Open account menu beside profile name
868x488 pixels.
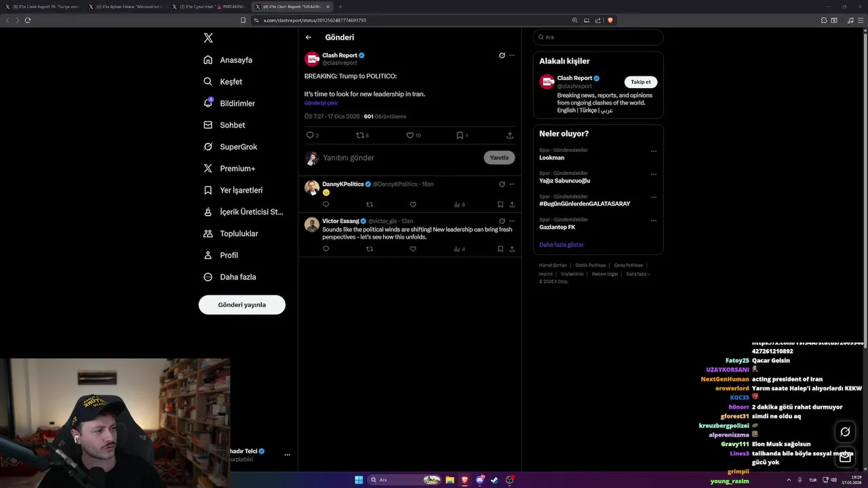click(288, 455)
